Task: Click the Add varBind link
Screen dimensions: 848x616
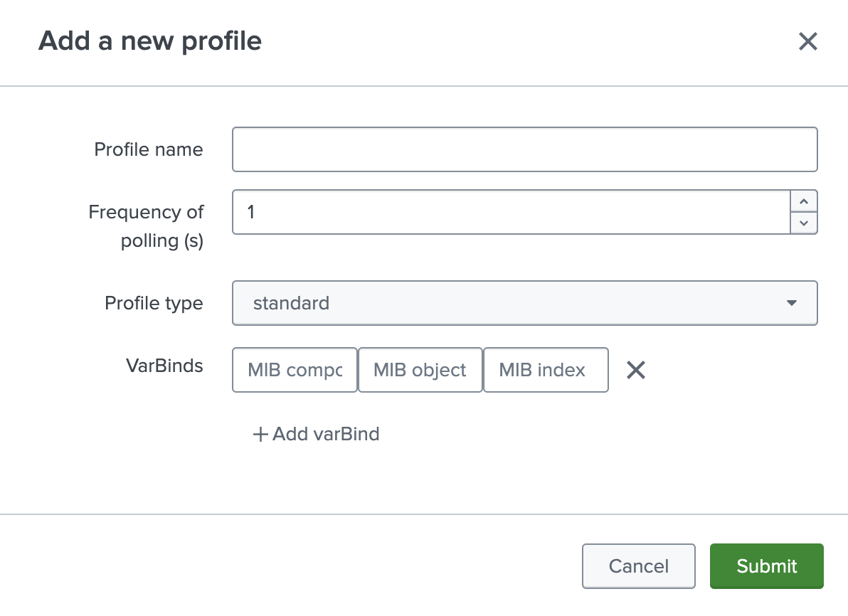Action: click(324, 434)
